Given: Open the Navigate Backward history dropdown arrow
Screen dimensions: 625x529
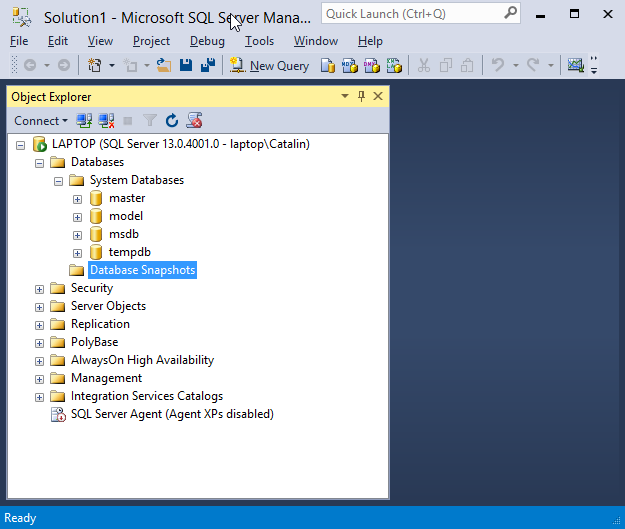Looking at the screenshot, I should point(47,65).
